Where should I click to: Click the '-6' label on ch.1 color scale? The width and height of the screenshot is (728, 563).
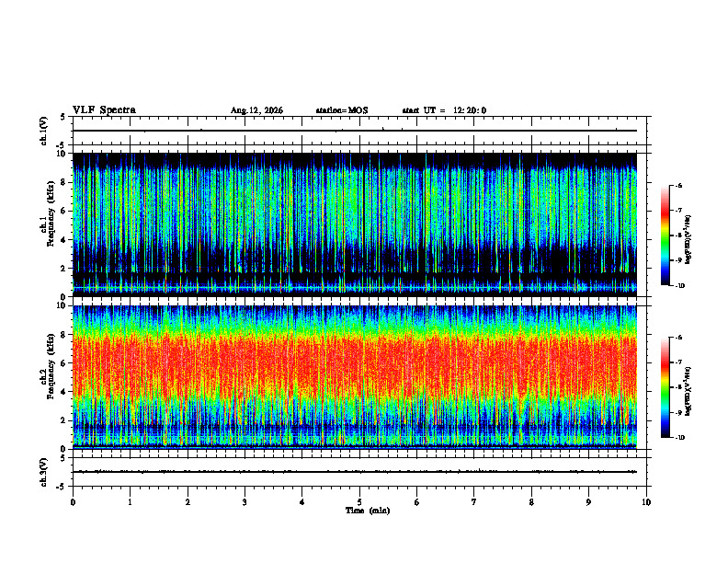click(678, 185)
